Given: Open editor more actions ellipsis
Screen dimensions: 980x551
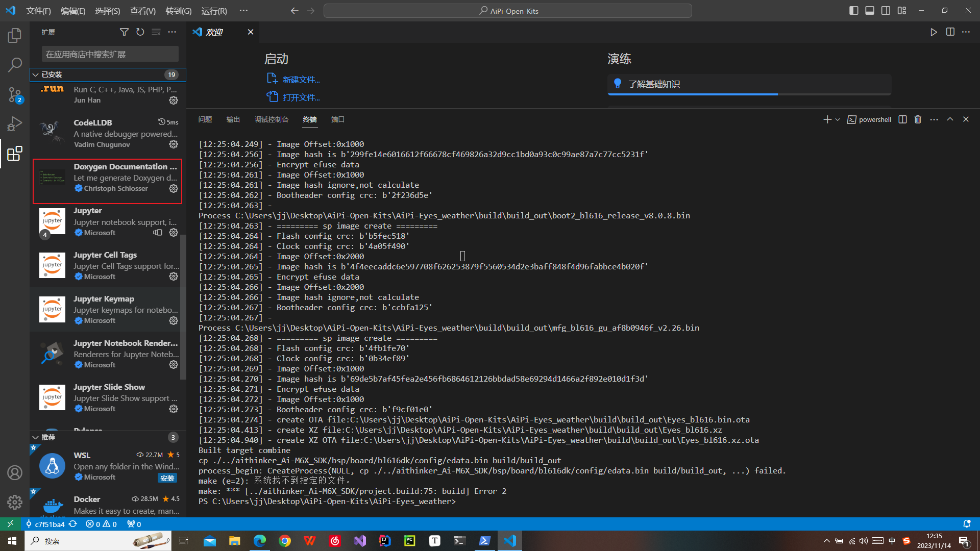Looking at the screenshot, I should click(966, 32).
